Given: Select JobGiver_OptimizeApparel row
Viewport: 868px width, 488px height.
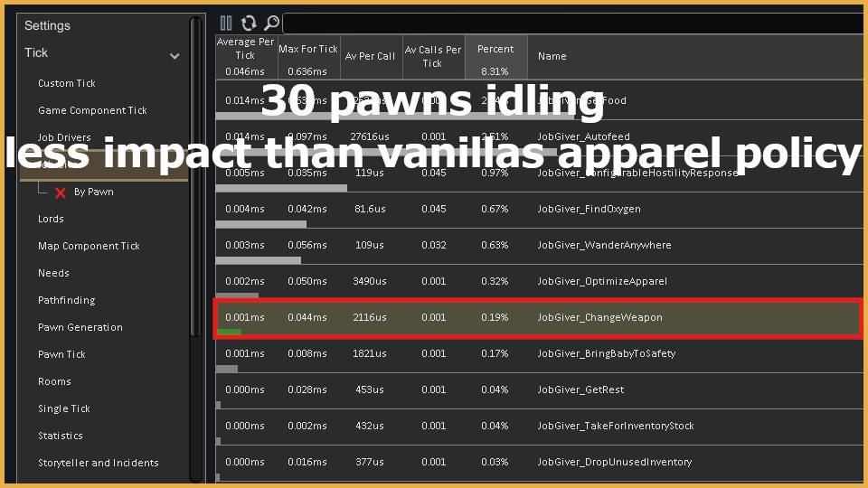Looking at the screenshot, I should pos(539,281).
